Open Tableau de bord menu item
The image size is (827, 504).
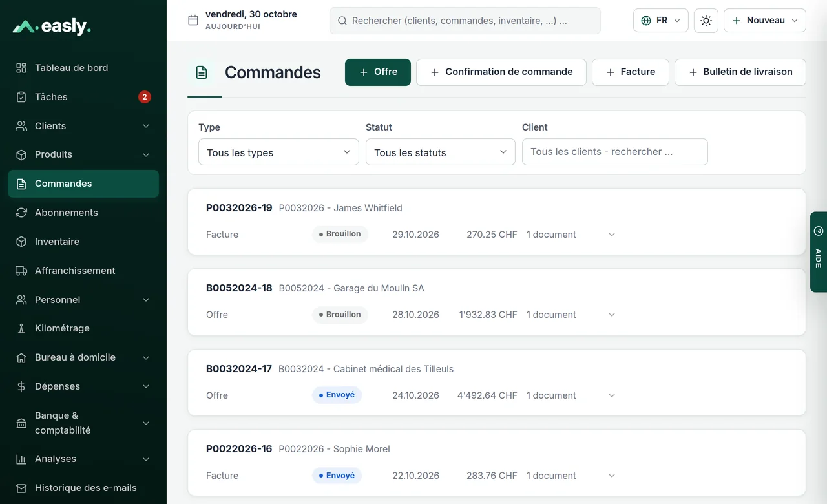(83, 68)
